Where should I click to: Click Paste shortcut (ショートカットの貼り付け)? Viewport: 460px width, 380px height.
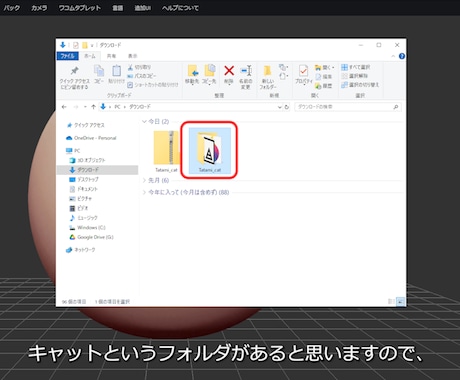[x=153, y=85]
